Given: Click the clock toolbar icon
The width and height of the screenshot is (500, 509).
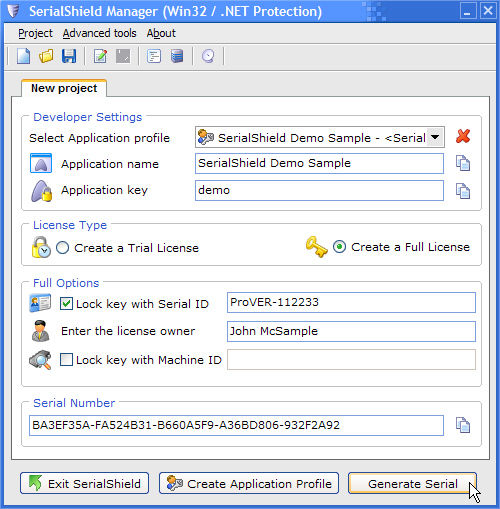Looking at the screenshot, I should coord(208,56).
